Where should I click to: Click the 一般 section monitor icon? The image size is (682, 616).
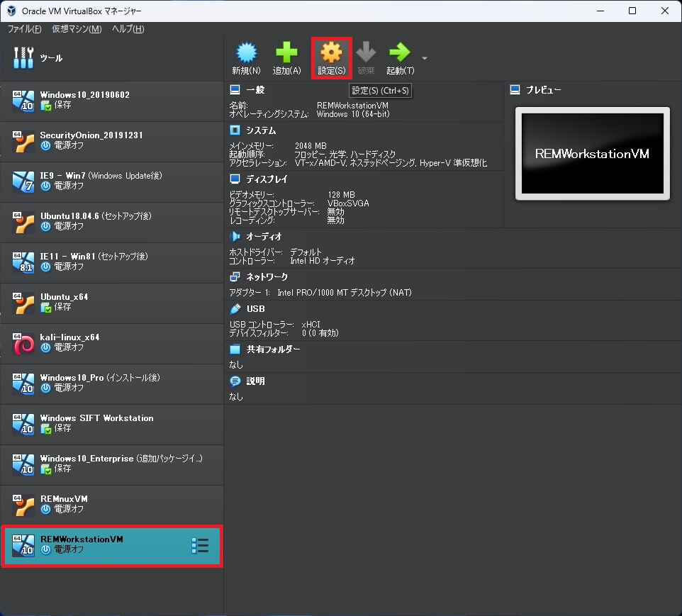click(x=235, y=89)
